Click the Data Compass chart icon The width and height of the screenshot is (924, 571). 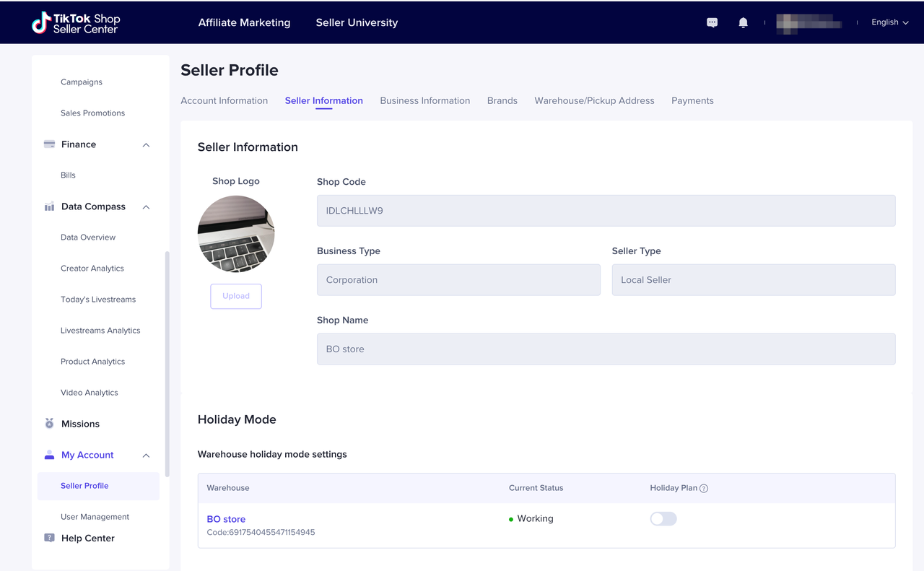click(x=49, y=206)
